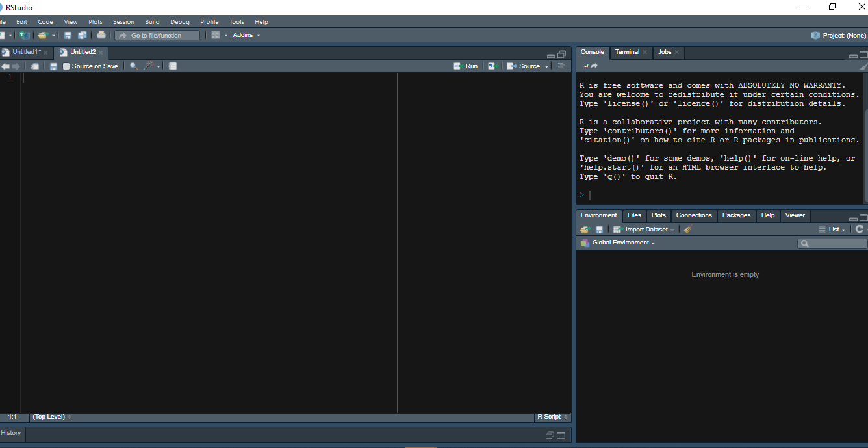This screenshot has height=448, width=868.
Task: Minimize the Console pane
Action: [x=853, y=56]
